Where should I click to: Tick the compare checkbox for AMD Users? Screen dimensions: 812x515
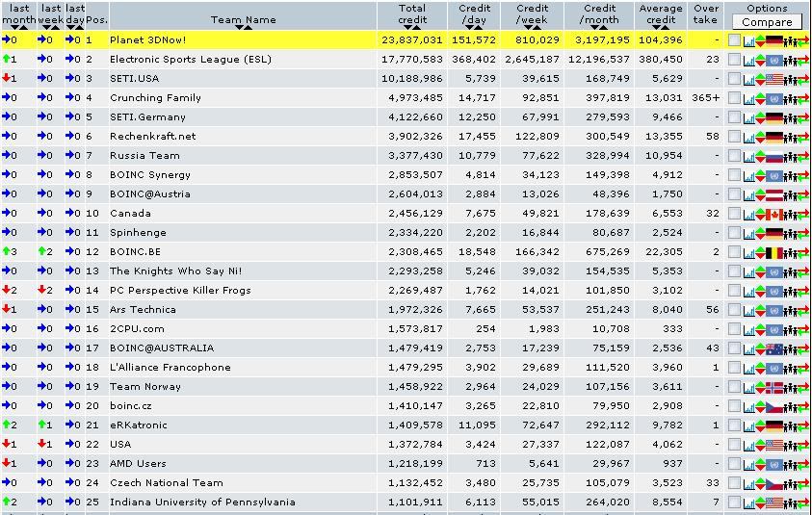point(734,464)
